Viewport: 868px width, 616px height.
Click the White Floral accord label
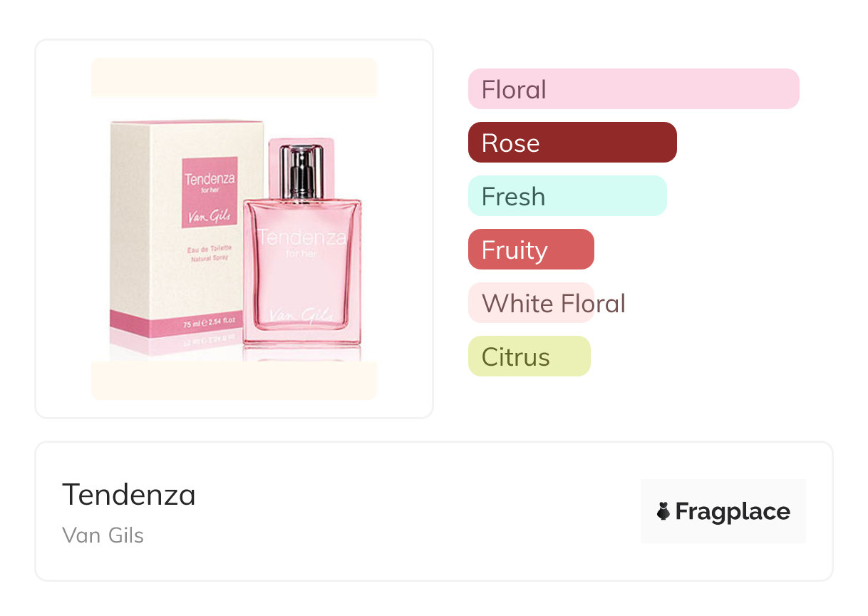553,304
